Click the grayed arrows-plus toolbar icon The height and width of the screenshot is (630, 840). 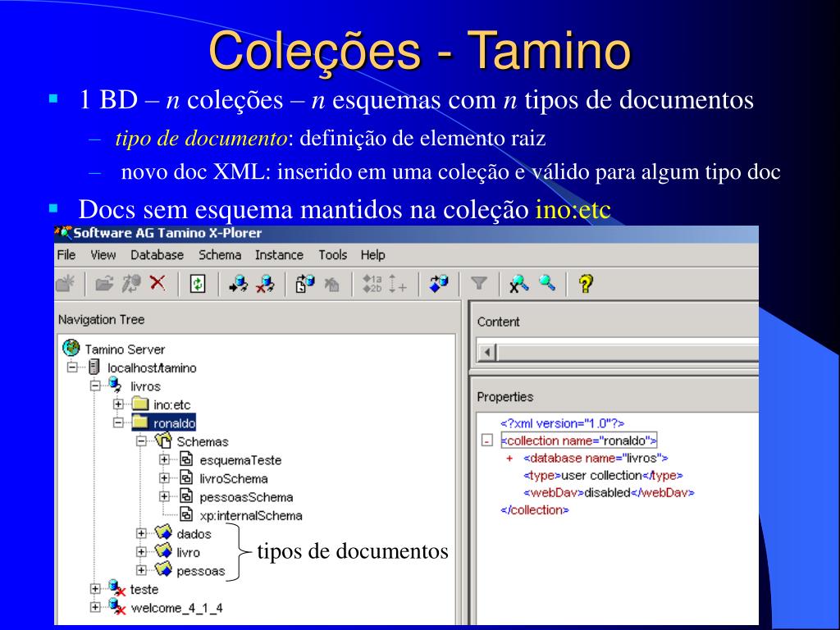[x=398, y=283]
